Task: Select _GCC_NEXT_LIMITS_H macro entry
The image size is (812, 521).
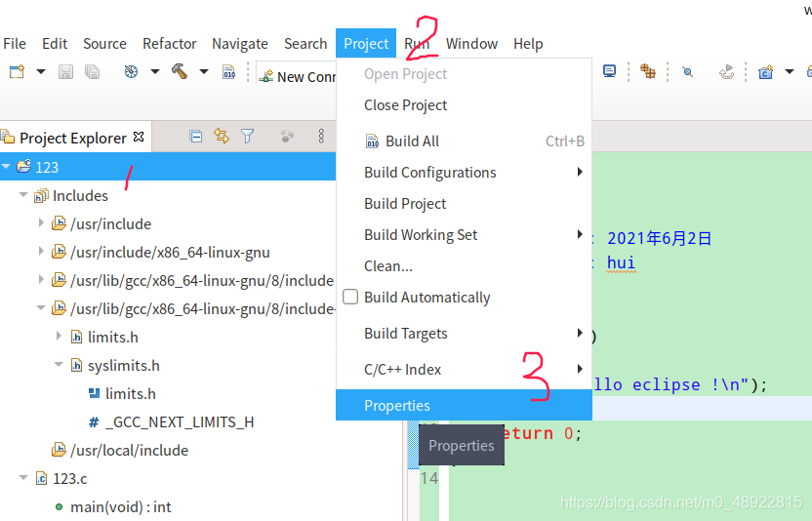Action: click(x=180, y=422)
